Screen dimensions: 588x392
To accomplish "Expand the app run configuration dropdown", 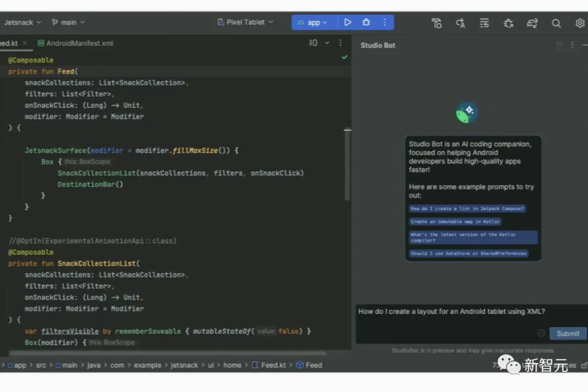I will click(x=313, y=22).
